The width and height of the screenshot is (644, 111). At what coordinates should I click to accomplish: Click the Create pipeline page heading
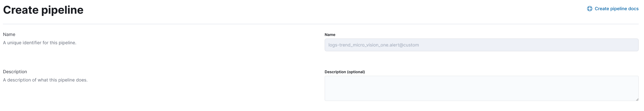(x=43, y=10)
